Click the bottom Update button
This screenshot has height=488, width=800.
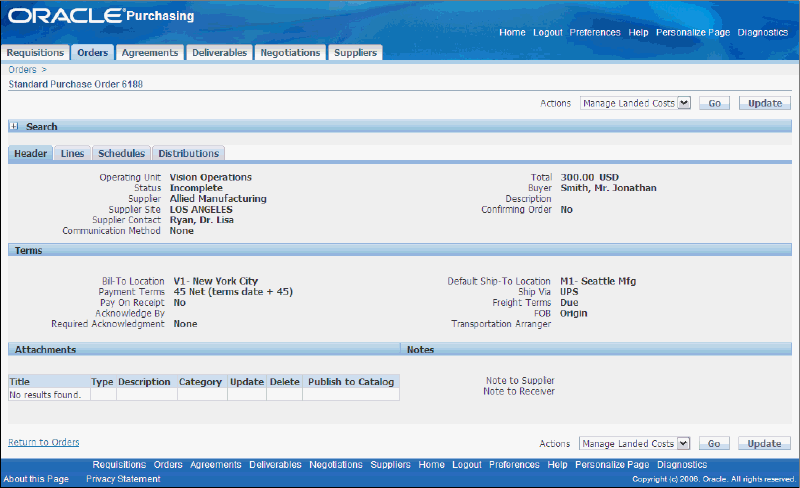coord(764,444)
